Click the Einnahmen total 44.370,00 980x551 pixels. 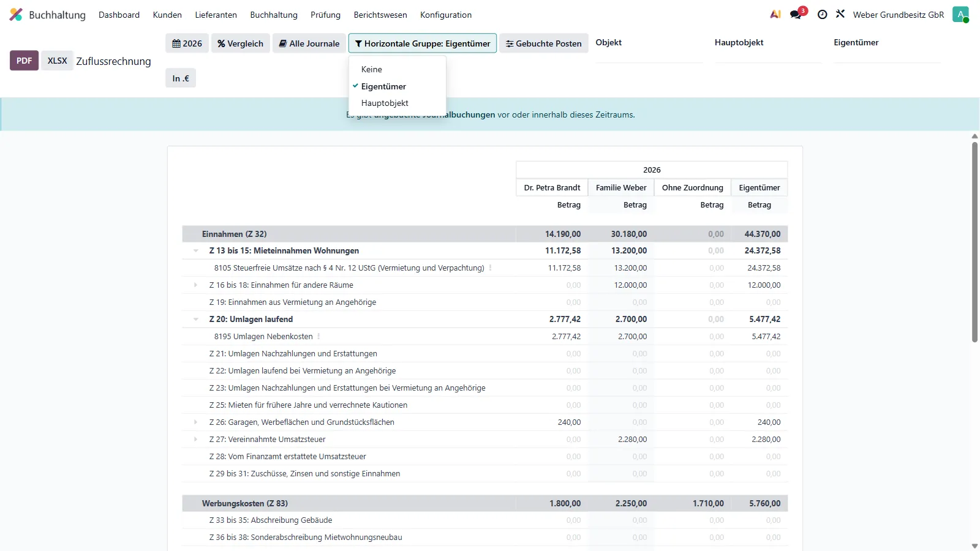tap(763, 234)
